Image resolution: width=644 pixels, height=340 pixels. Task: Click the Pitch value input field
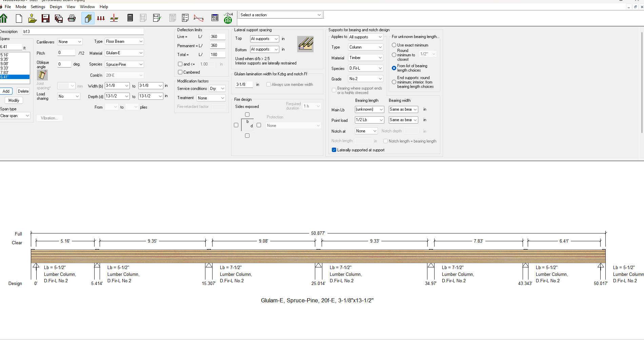pos(66,53)
